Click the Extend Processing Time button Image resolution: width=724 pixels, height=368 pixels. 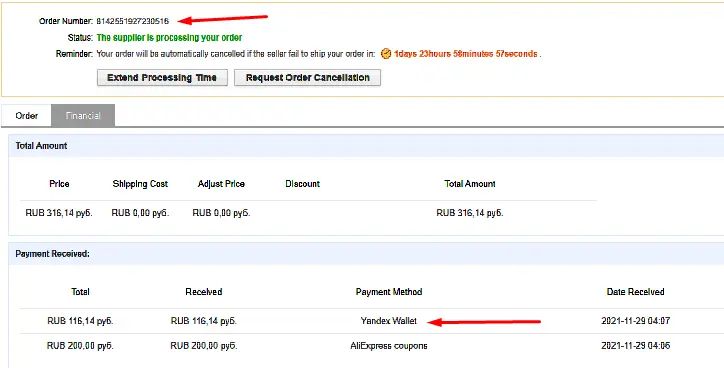click(x=162, y=78)
